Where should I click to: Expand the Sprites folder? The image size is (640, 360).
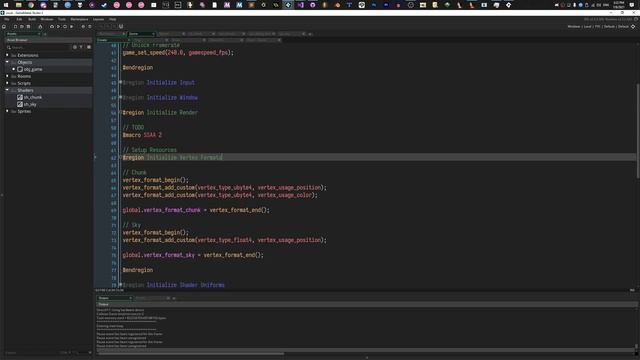tap(7, 111)
